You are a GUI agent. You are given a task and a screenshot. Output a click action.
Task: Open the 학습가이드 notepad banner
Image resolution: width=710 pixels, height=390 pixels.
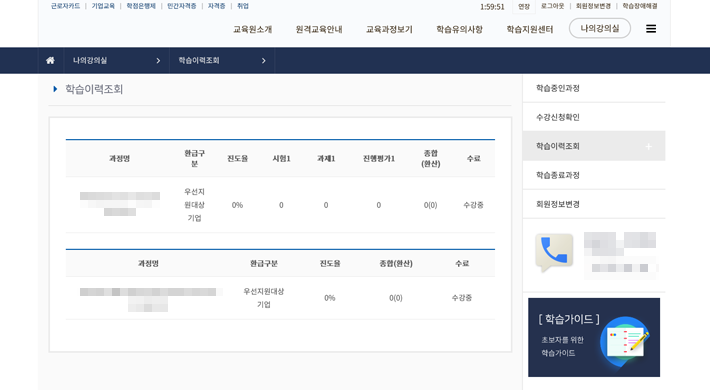[594, 337]
